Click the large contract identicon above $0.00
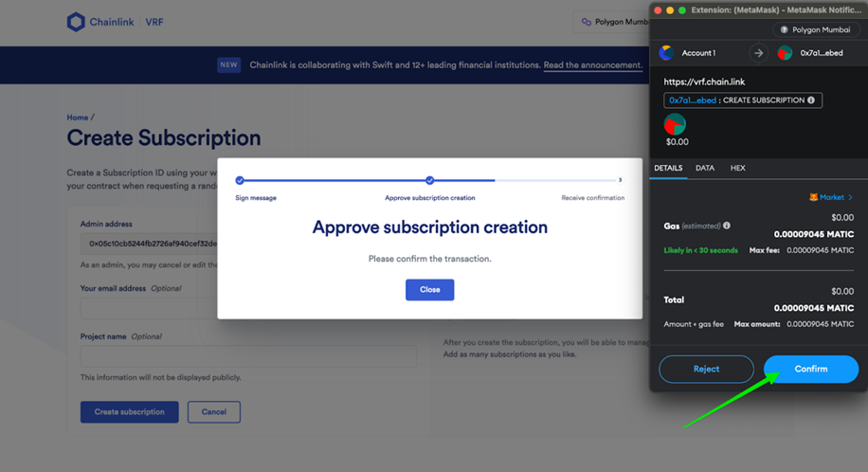868x472 pixels. (x=675, y=125)
